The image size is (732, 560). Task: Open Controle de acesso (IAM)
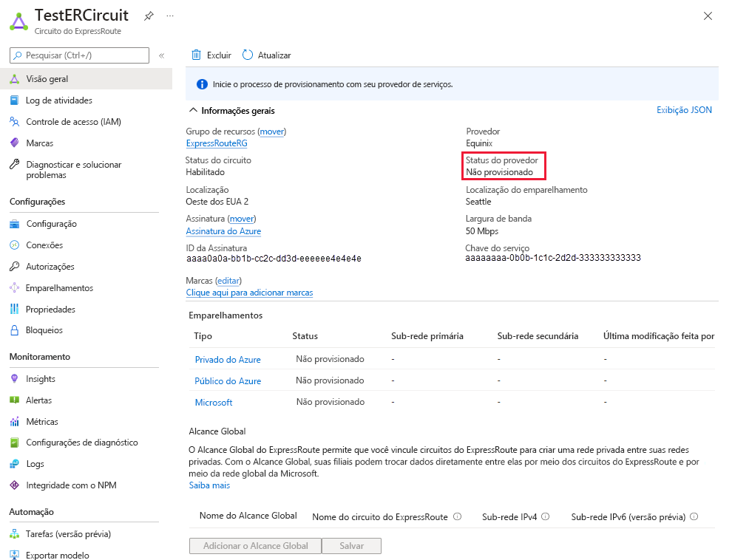pos(73,122)
